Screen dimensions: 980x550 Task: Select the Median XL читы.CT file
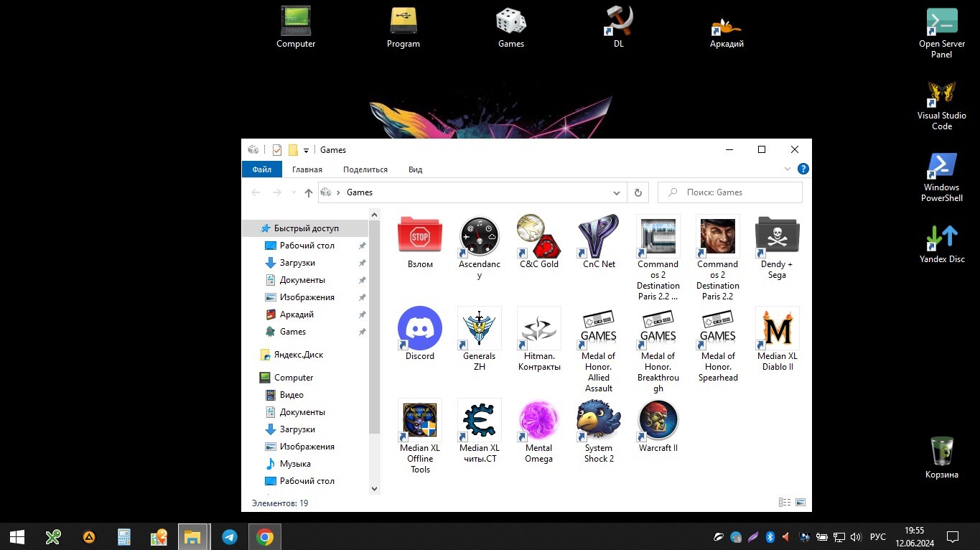click(479, 431)
